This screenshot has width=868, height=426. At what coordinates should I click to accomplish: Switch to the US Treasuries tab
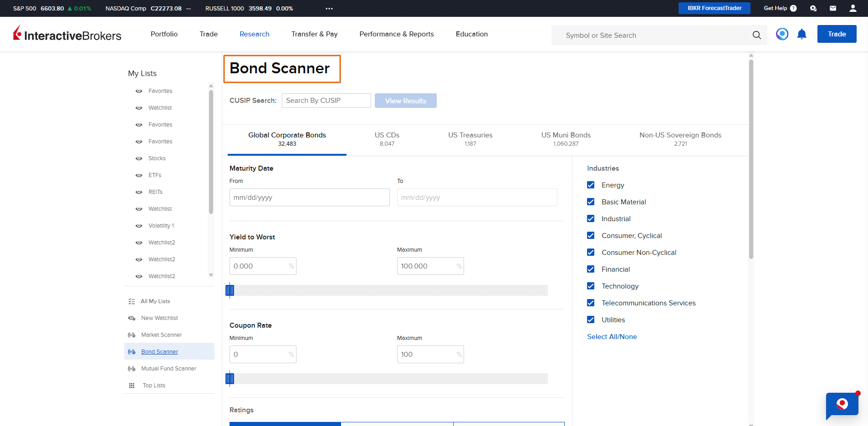[x=470, y=139]
